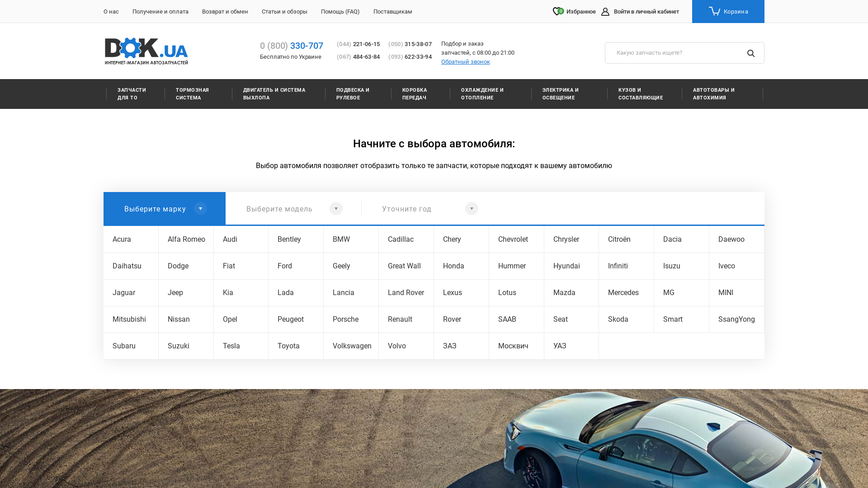Viewport: 868px width, 488px height.
Task: Click phone (093) 622-33-94
Action: 410,57
